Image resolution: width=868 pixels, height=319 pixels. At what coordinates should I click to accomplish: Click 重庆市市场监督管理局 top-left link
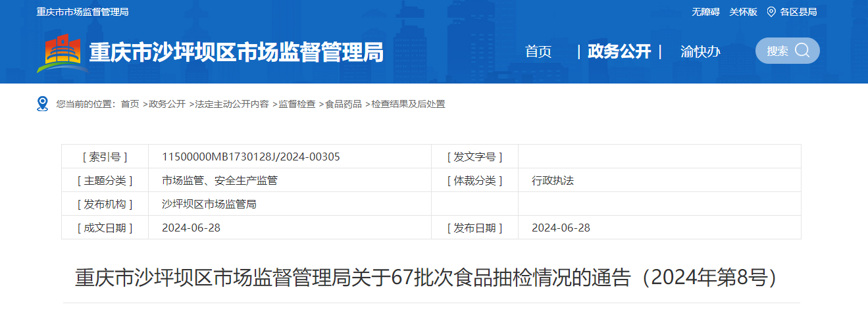tap(82, 12)
